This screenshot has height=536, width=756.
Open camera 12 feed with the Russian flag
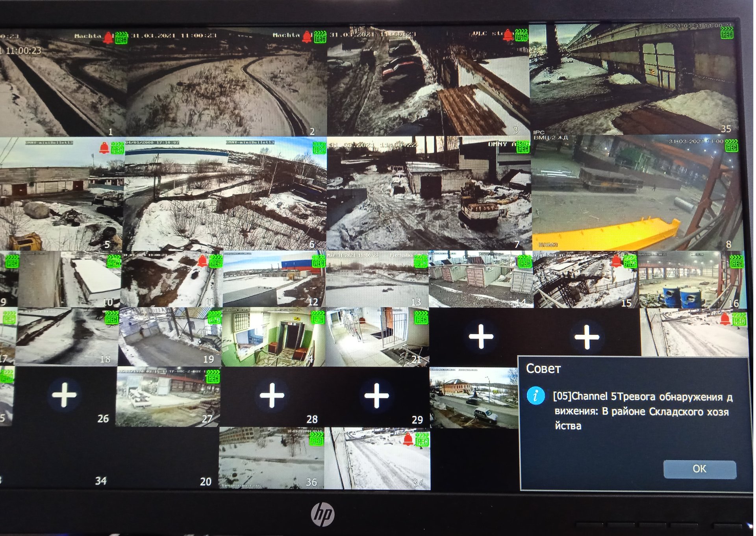click(274, 280)
